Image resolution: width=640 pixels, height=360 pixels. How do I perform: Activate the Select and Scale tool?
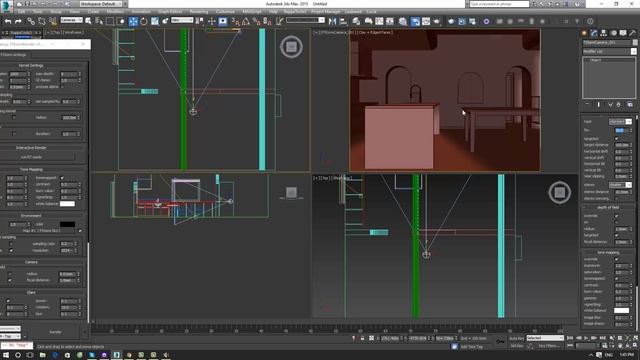pyautogui.click(x=155, y=21)
